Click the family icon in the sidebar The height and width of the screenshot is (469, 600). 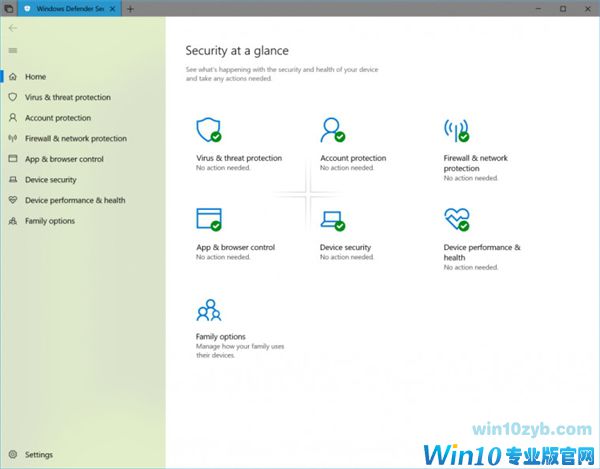tap(13, 221)
